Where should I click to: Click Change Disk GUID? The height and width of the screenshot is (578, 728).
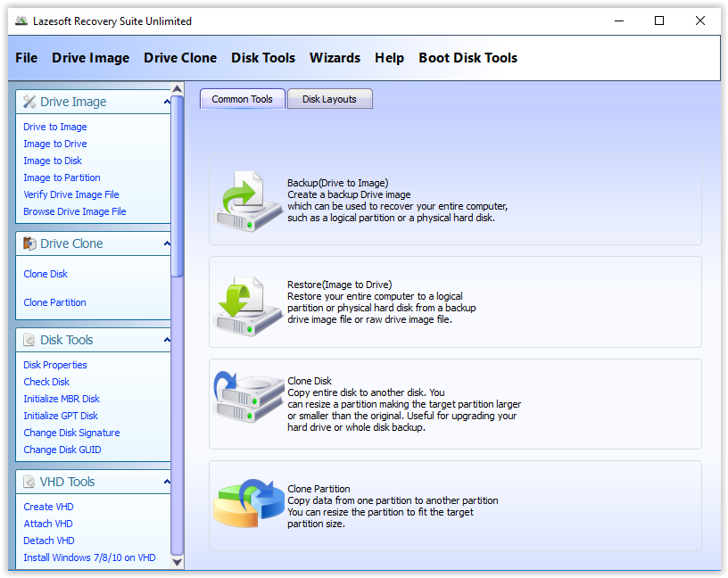[x=62, y=450]
